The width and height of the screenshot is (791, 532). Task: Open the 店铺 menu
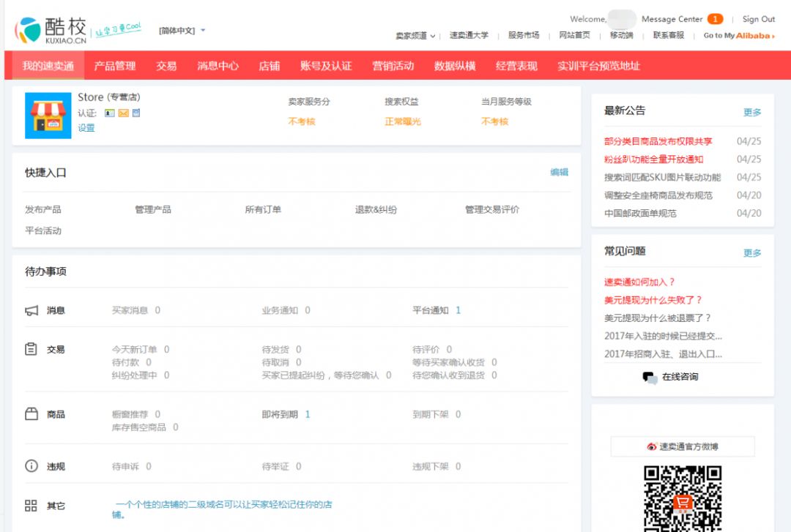[269, 66]
